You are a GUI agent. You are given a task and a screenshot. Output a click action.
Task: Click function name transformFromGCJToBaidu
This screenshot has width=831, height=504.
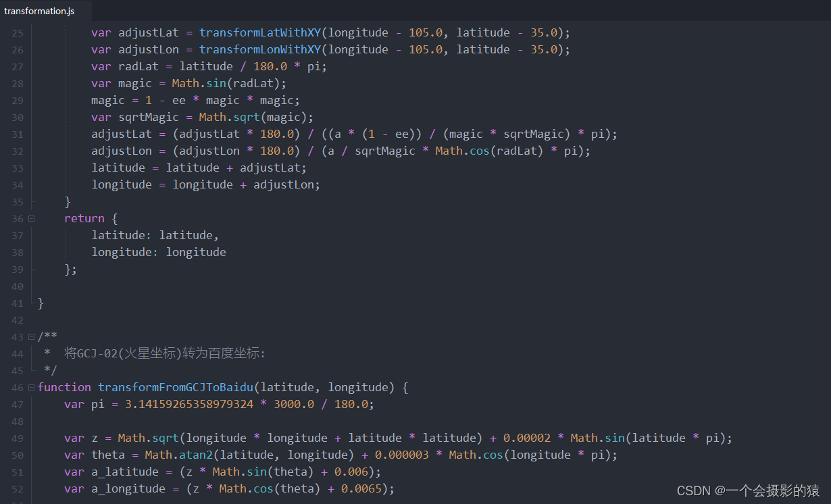[176, 388]
